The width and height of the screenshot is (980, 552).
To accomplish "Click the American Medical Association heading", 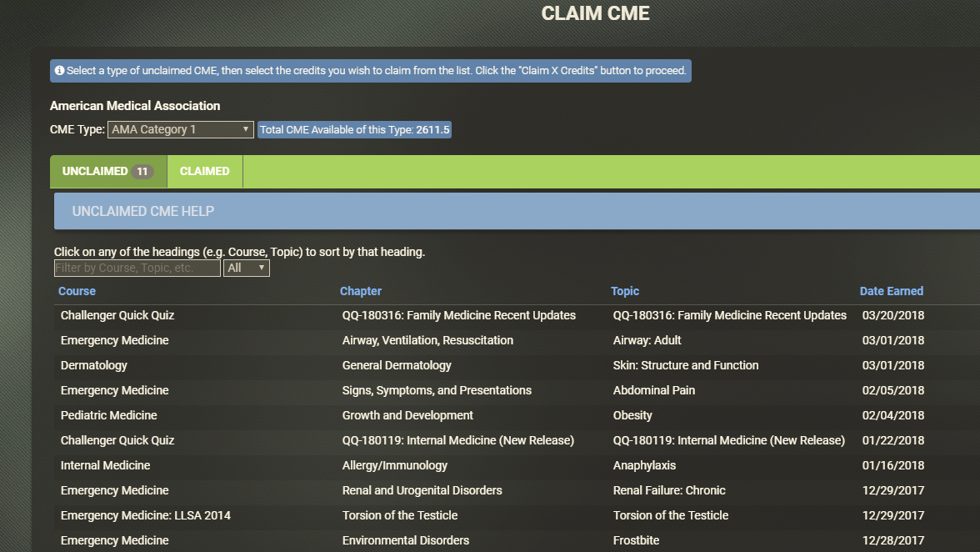I will [135, 106].
